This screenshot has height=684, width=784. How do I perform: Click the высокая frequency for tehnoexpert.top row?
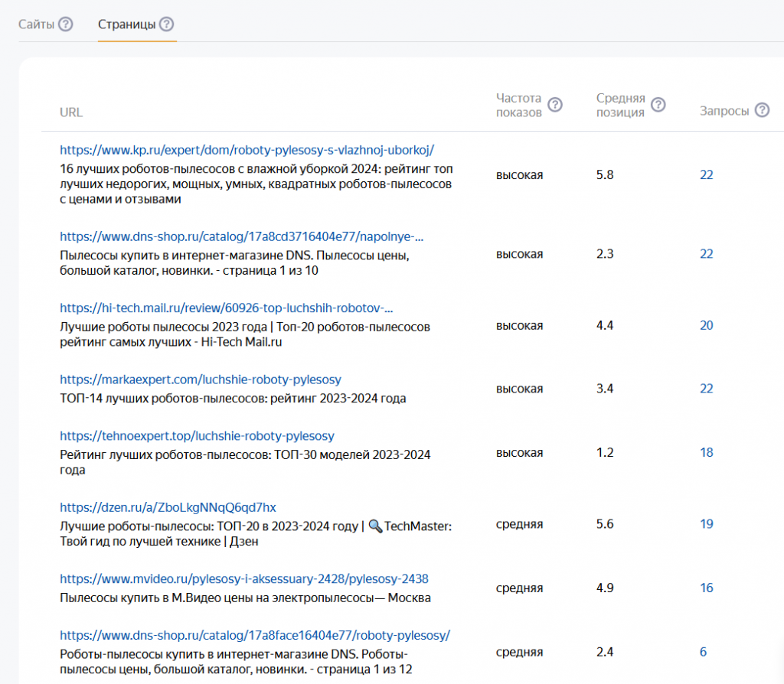coord(520,453)
